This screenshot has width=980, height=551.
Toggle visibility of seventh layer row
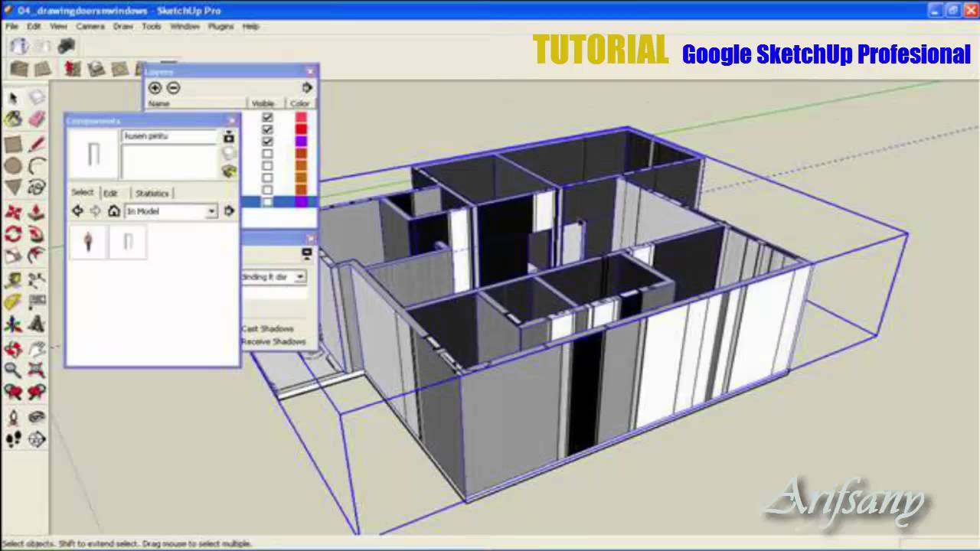point(267,191)
